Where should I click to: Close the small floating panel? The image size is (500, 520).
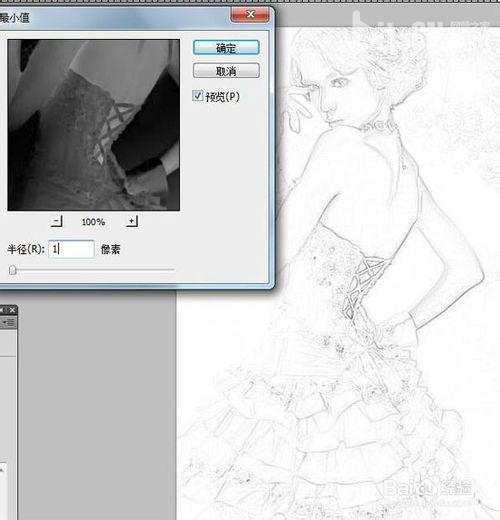12,310
